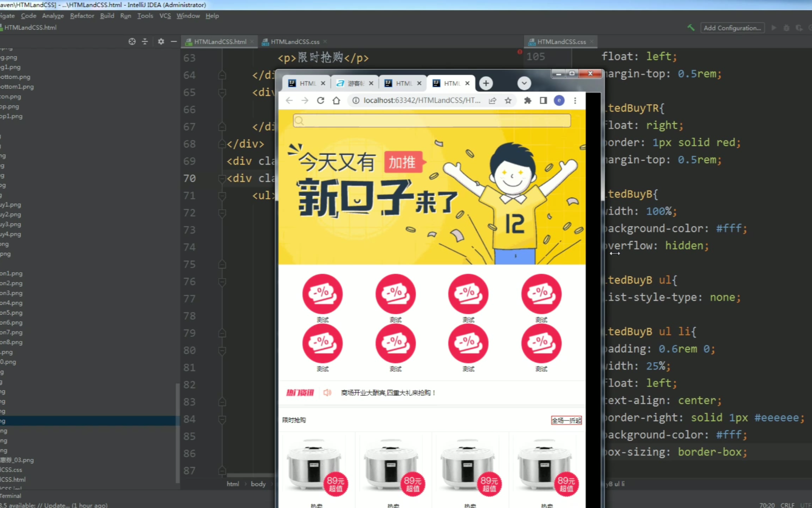Collapse code fold marker at line 64
The height and width of the screenshot is (508, 812).
tap(222, 75)
